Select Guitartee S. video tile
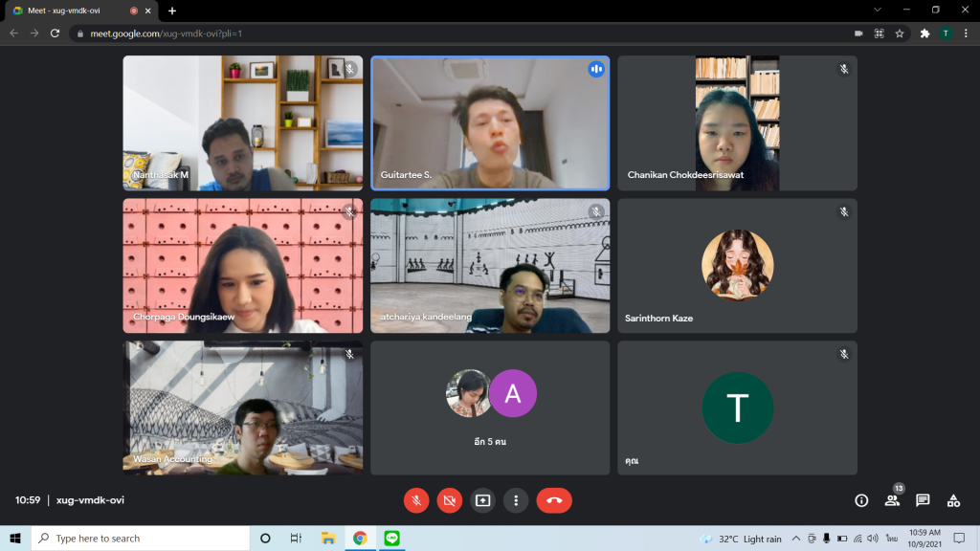 (x=490, y=123)
